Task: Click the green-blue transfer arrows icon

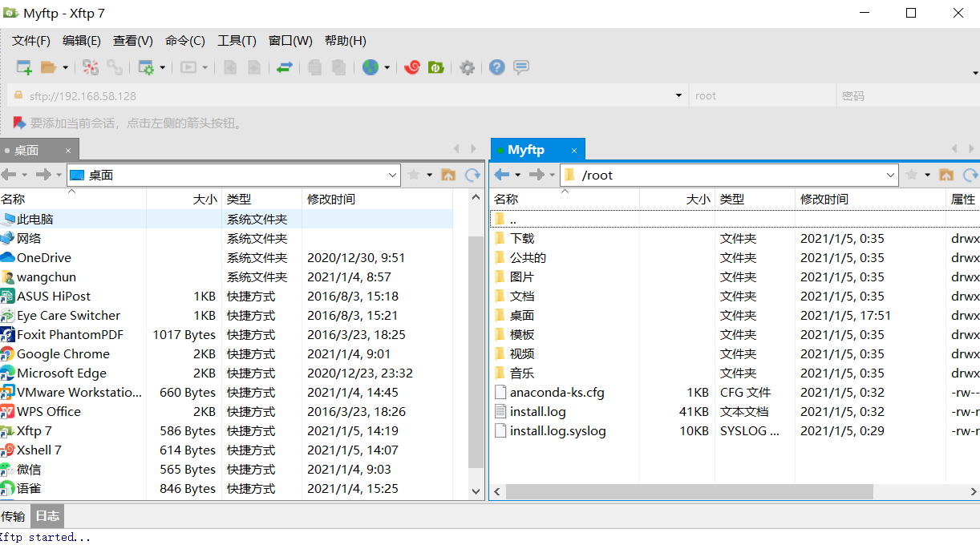Action: (x=284, y=68)
